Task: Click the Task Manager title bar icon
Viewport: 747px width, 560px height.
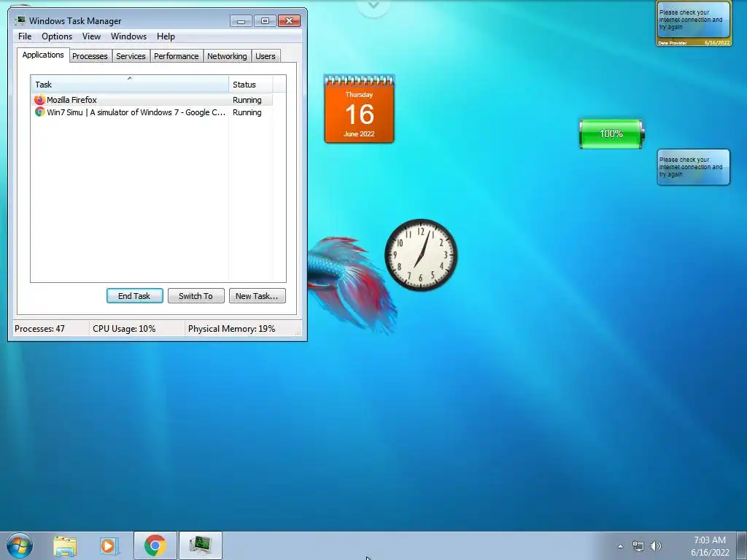Action: coord(20,20)
